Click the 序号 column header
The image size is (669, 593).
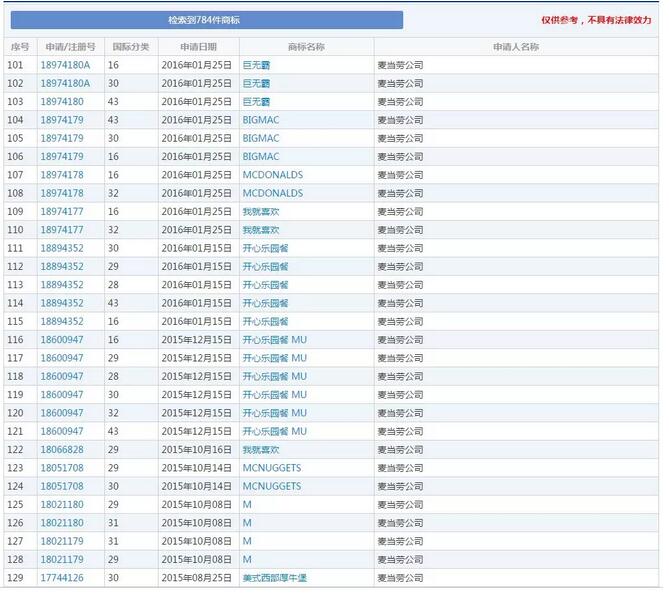click(x=20, y=47)
